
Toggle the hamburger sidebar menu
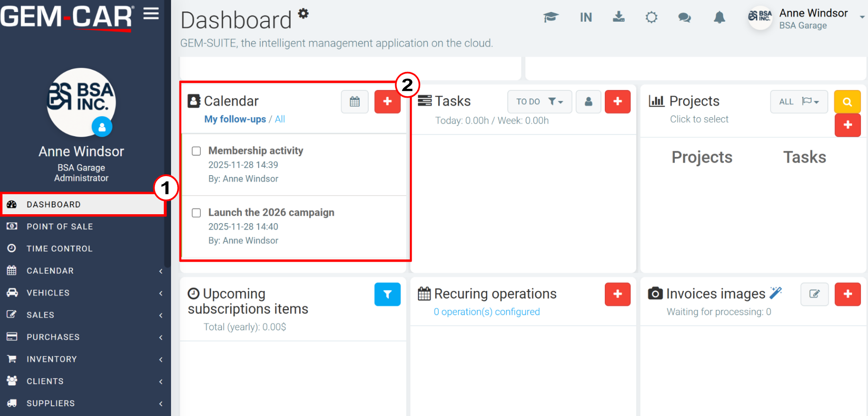click(151, 14)
